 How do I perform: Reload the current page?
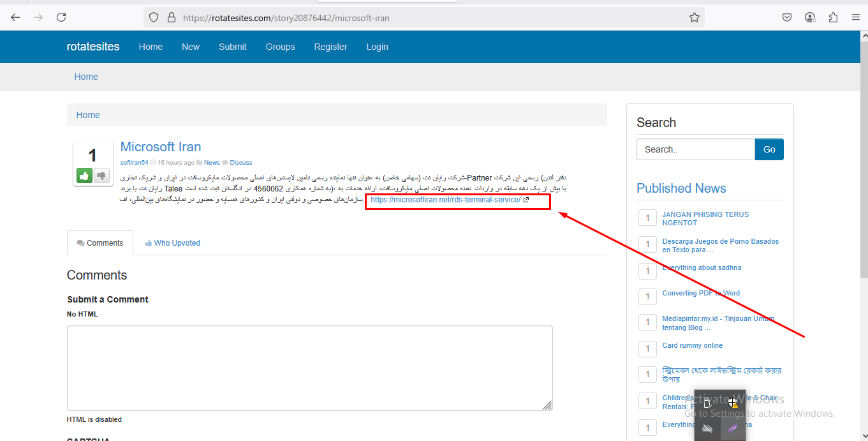click(61, 18)
